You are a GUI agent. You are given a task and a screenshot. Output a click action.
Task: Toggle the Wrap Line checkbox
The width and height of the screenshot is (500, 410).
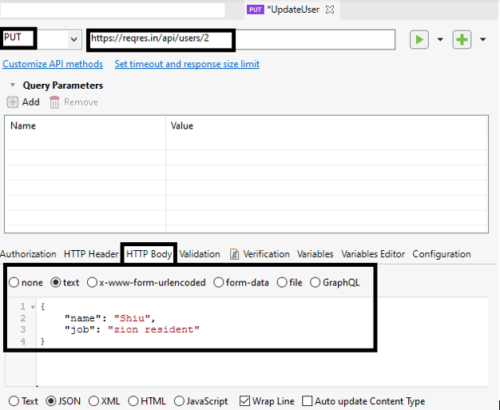[x=245, y=401]
